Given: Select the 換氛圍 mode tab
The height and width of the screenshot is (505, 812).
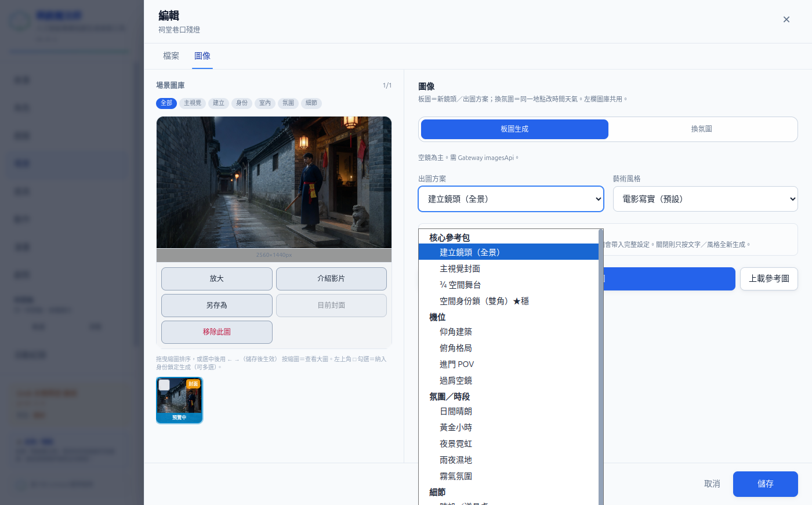Looking at the screenshot, I should click(x=702, y=129).
